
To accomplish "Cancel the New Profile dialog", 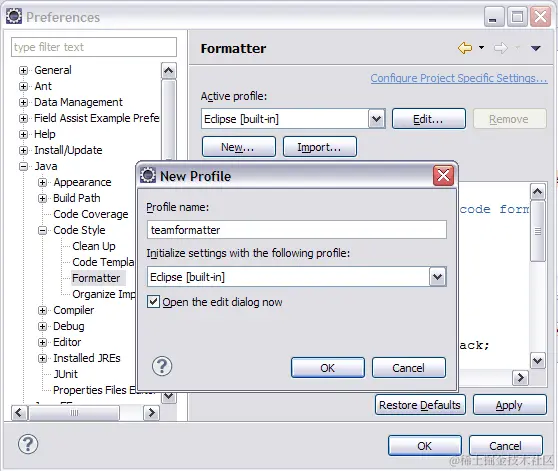I will click(409, 368).
